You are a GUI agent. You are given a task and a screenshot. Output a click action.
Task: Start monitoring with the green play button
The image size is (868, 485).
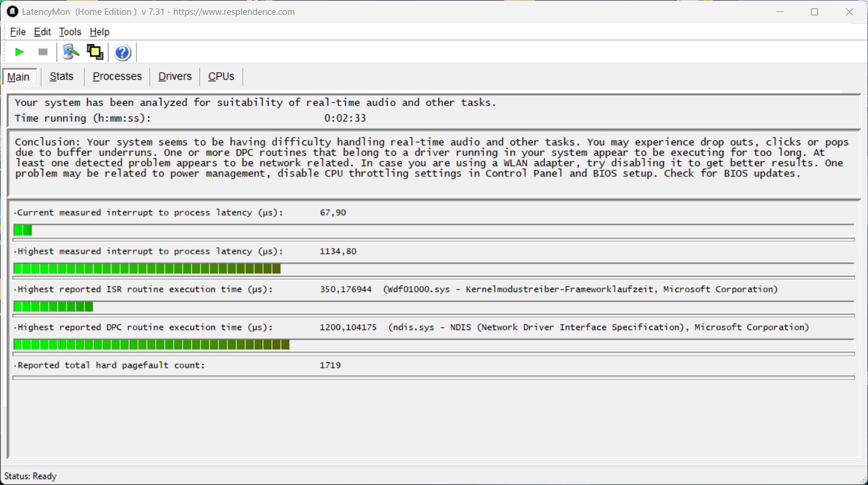pos(20,52)
